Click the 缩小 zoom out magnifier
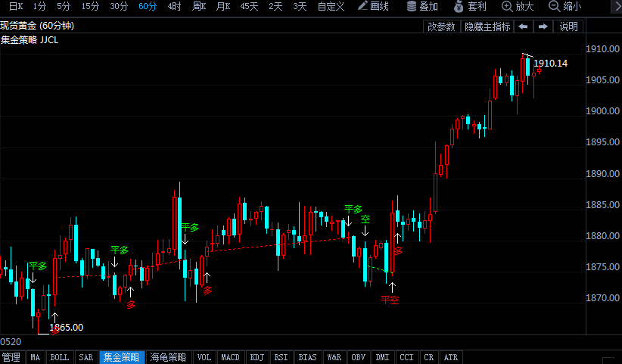622x364 pixels. (565, 6)
